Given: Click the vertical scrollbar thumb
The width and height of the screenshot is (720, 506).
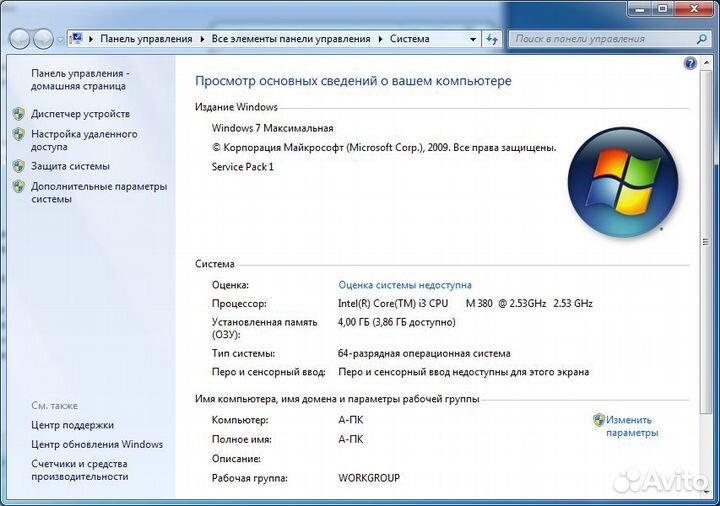Looking at the screenshot, I should [x=706, y=242].
